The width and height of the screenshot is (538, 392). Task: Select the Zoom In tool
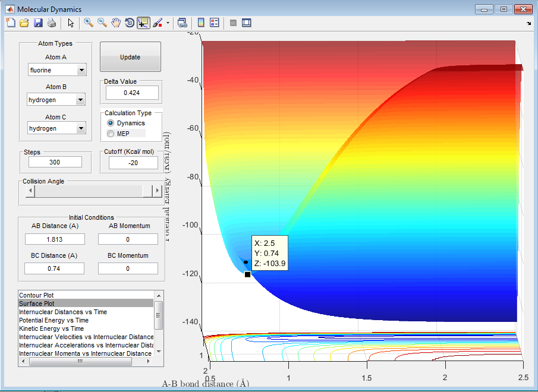pos(89,23)
